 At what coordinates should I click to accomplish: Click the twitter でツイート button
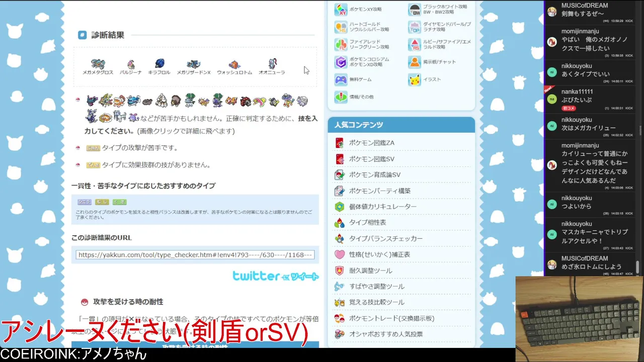coord(276,276)
